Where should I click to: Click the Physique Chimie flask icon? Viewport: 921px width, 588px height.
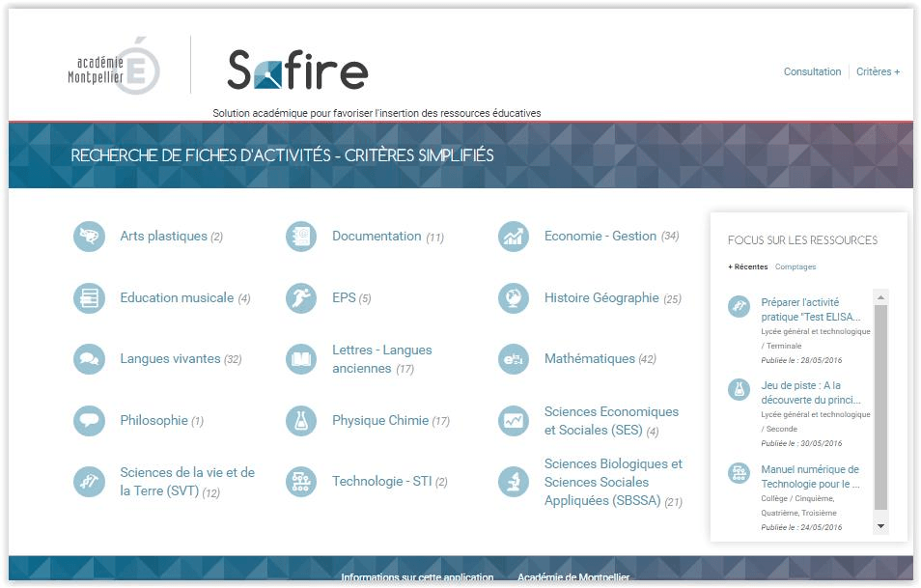[301, 421]
